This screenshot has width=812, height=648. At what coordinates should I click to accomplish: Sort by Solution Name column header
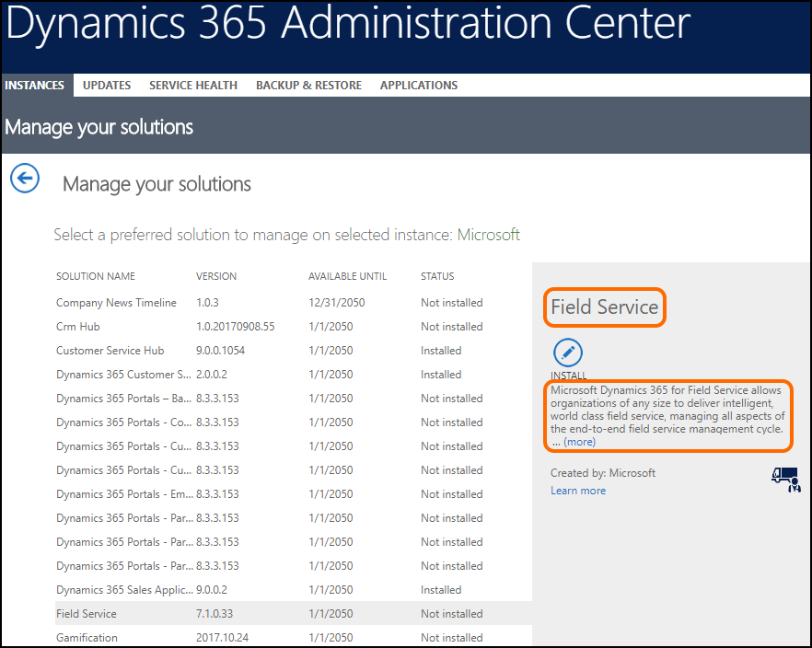tap(96, 276)
